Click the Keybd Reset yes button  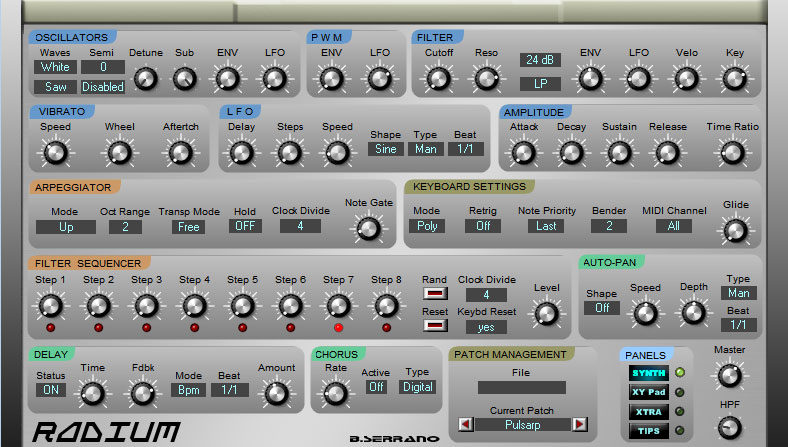(486, 327)
